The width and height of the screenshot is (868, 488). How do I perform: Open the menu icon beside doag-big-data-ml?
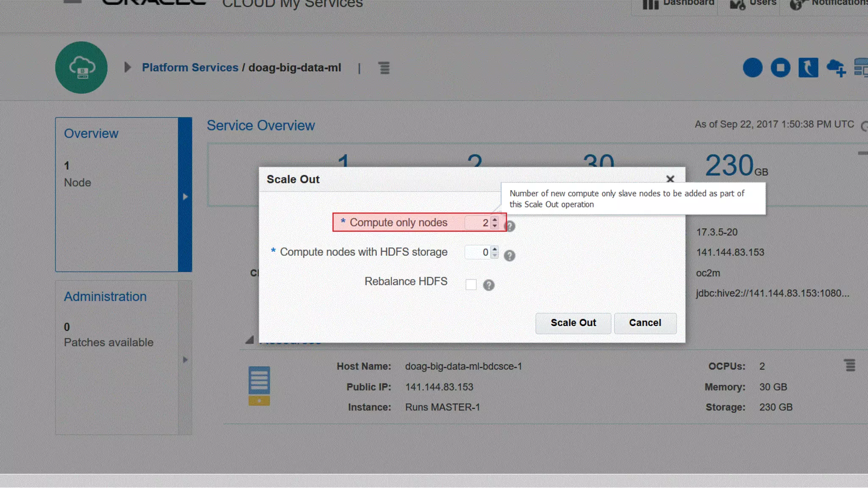tap(384, 68)
